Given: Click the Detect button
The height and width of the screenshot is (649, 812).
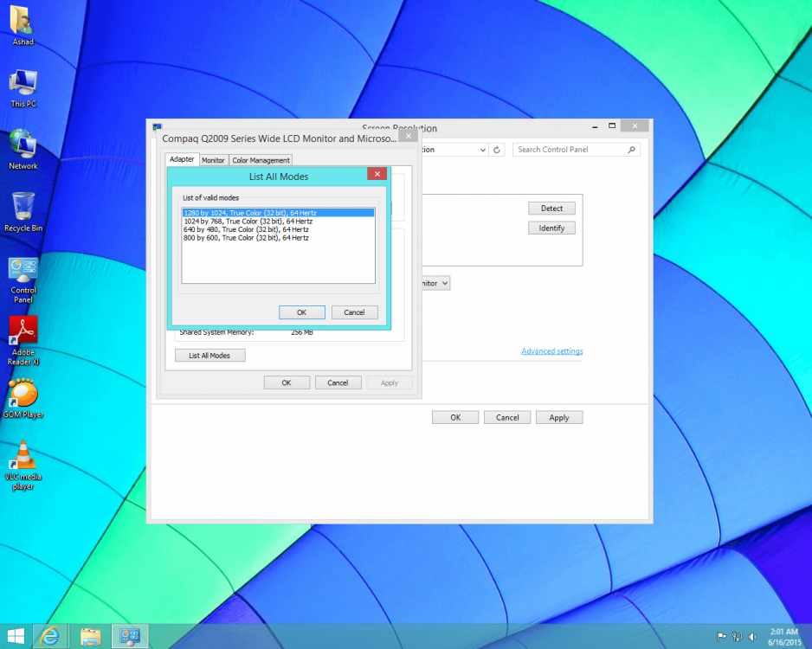Looking at the screenshot, I should [551, 208].
